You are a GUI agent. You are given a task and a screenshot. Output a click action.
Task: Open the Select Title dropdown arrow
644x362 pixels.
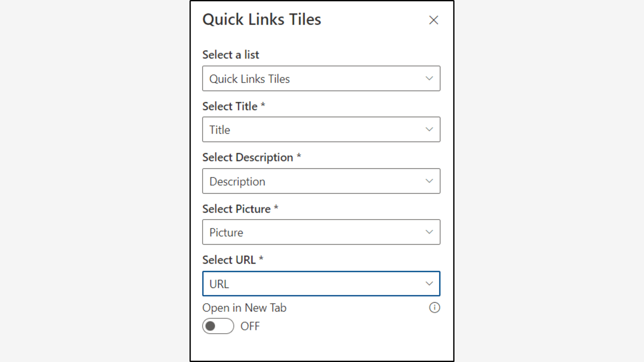pyautogui.click(x=429, y=130)
